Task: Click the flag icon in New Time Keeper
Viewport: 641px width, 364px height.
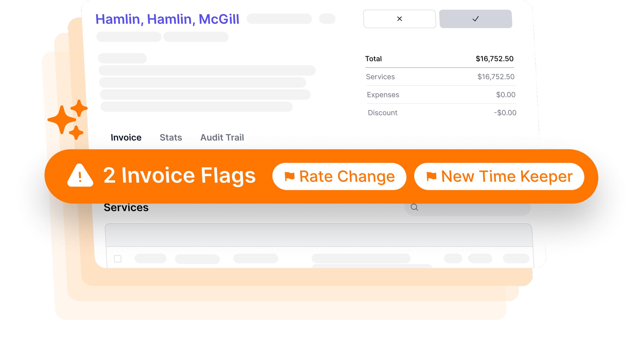Action: click(431, 176)
